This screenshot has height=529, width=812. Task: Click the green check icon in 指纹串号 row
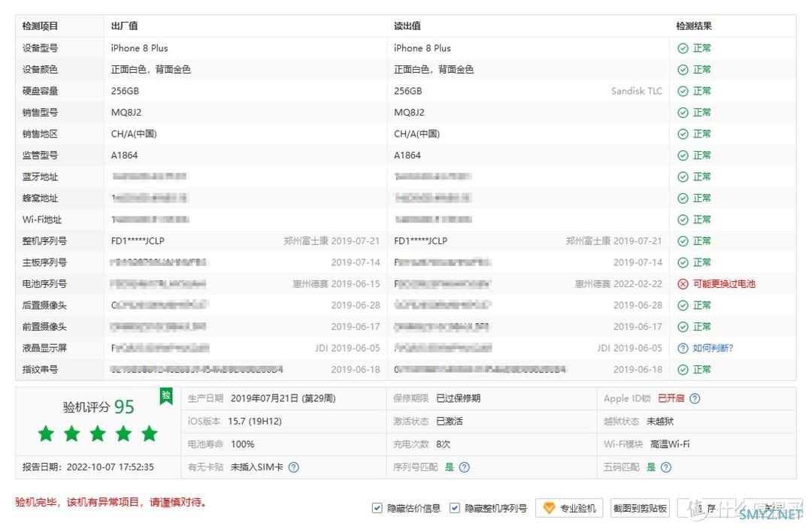pos(683,370)
